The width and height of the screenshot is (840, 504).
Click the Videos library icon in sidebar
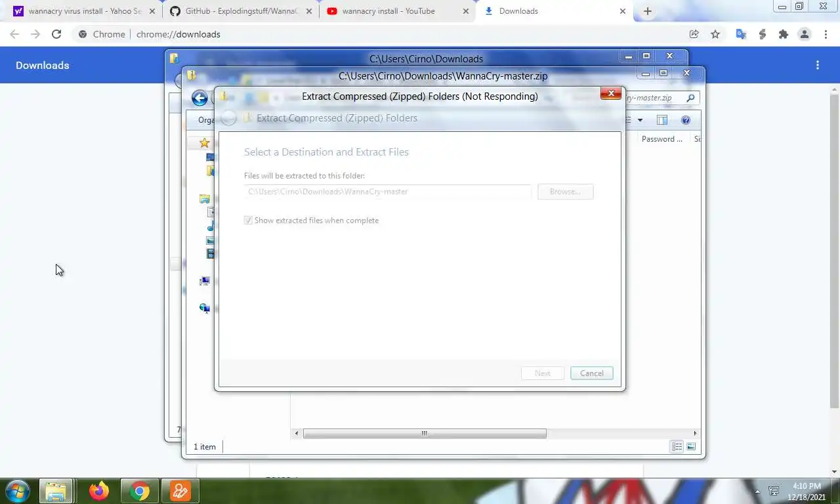211,254
